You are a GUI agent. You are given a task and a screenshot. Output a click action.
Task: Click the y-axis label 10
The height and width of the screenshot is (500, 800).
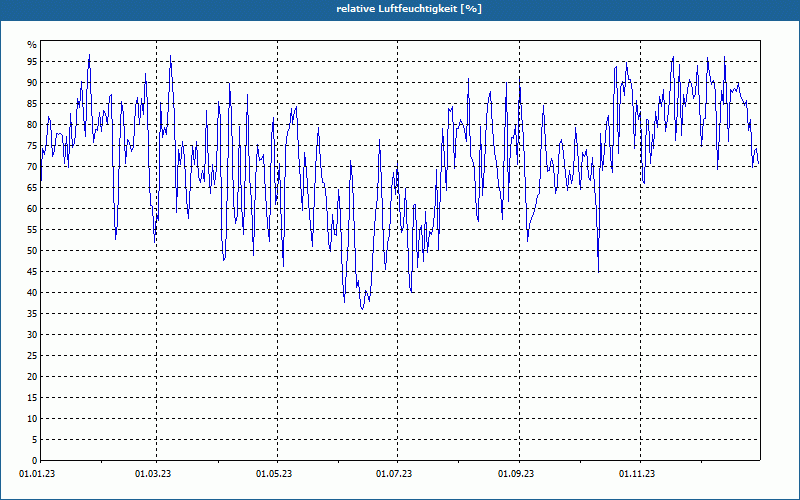32,418
